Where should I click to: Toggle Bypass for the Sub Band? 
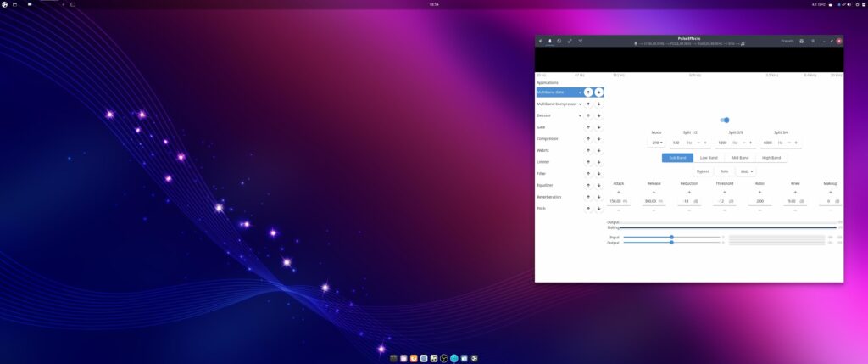703,171
